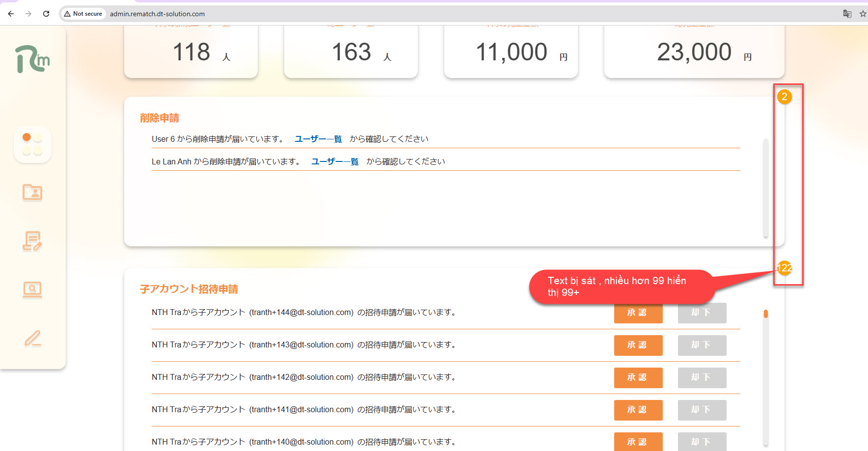868x451 pixels.
Task: Bookmark this page with the star icon
Action: (x=863, y=14)
